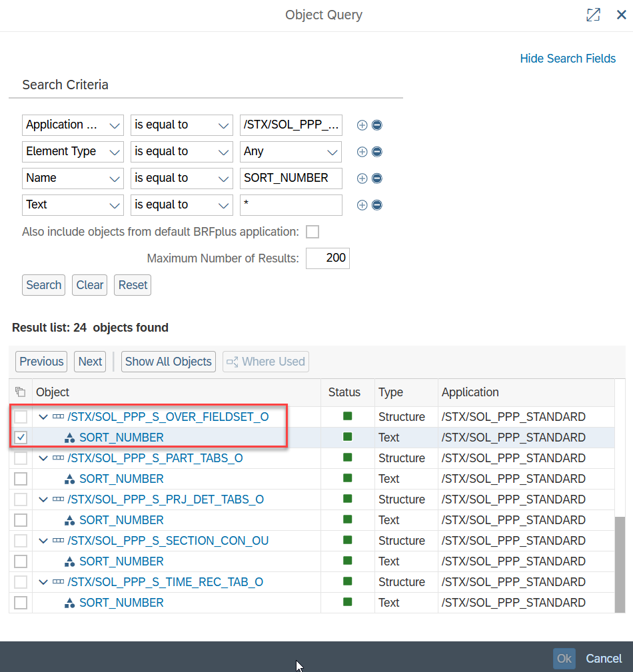Open the Element Type value dropdown showing Any

291,152
